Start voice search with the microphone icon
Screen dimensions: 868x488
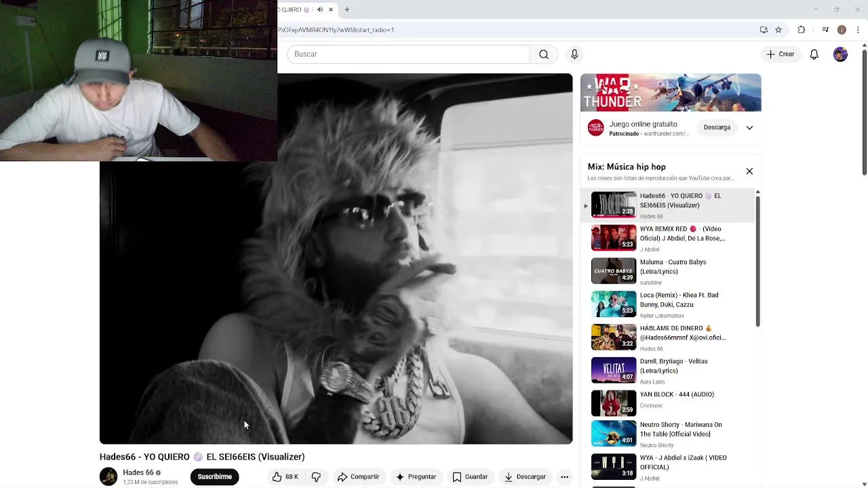[x=574, y=54]
